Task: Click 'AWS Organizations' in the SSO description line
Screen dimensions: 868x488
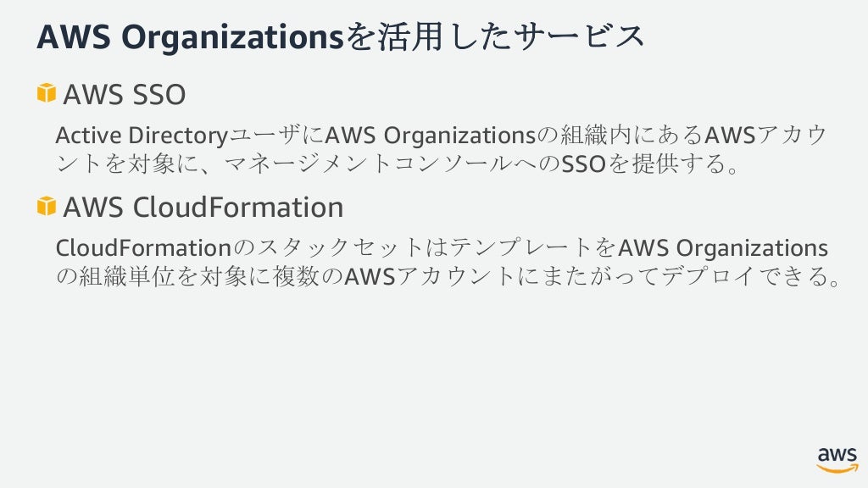Action: (x=431, y=136)
